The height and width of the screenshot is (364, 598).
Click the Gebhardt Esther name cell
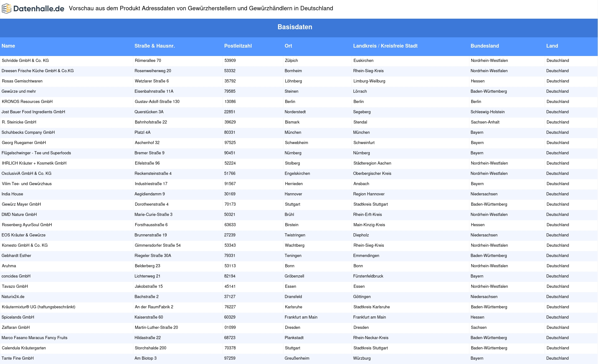(16, 256)
